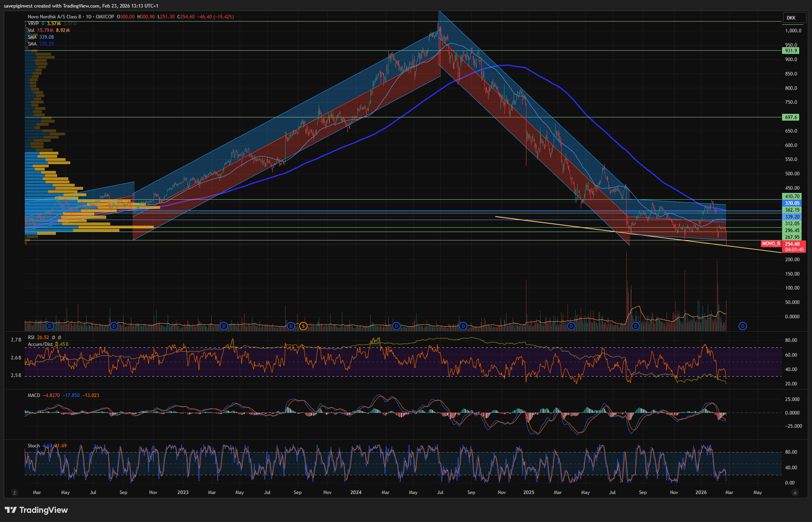The height and width of the screenshot is (522, 812).
Task: Select the Vol indicator legend
Action: tap(31, 30)
